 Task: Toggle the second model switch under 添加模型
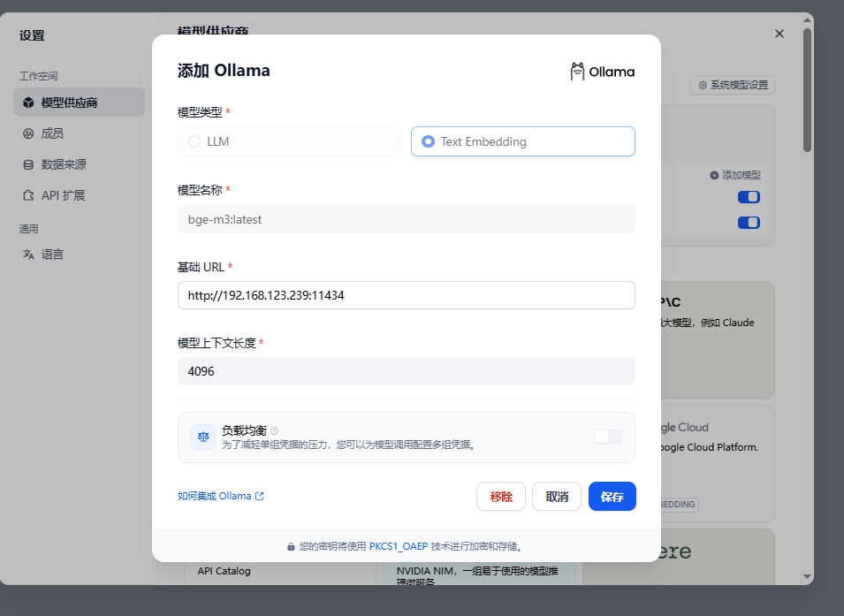(x=749, y=223)
